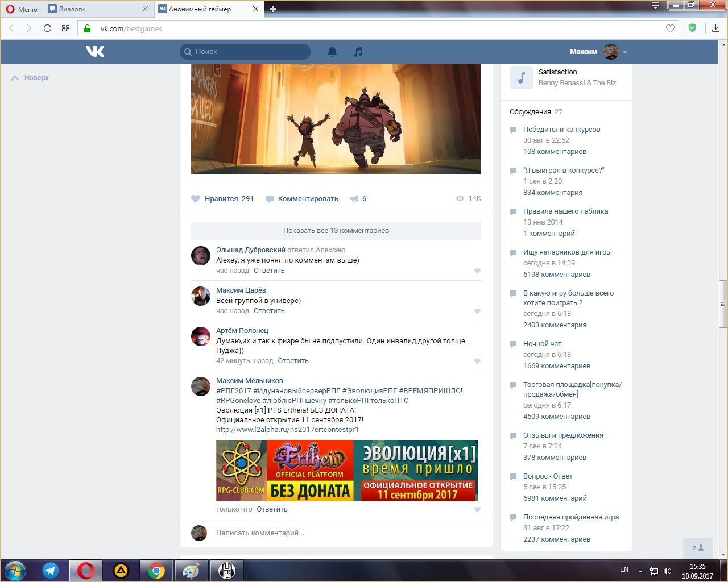Open Paint palette icon in taskbar
The width and height of the screenshot is (728, 582).
[x=191, y=571]
